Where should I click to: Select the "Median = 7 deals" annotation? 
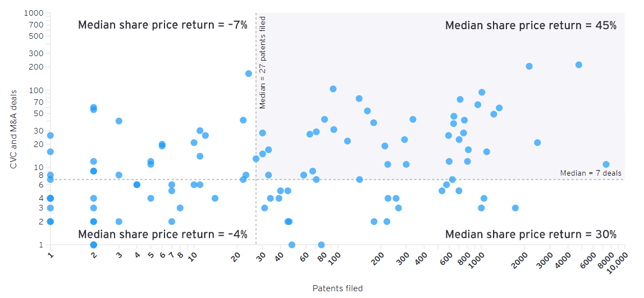[x=591, y=173]
